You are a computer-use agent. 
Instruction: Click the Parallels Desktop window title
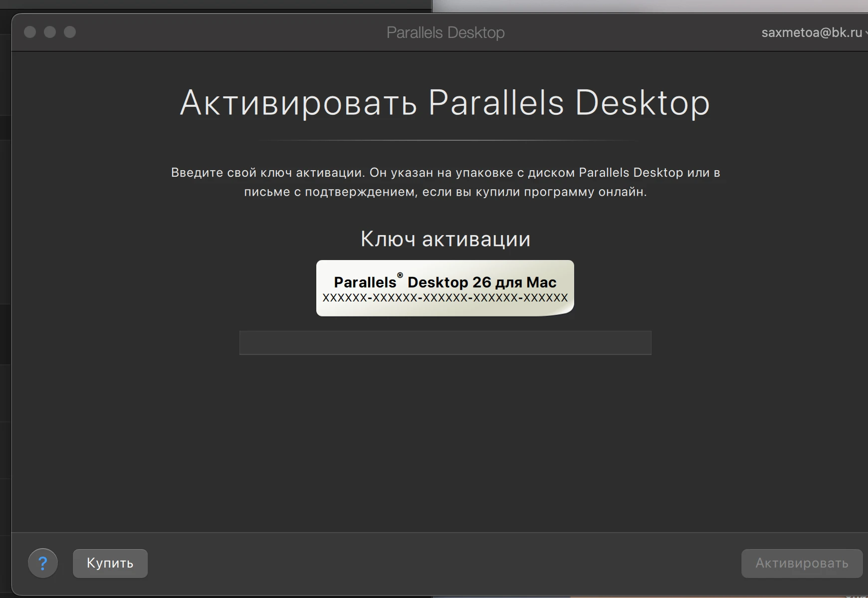tap(445, 32)
